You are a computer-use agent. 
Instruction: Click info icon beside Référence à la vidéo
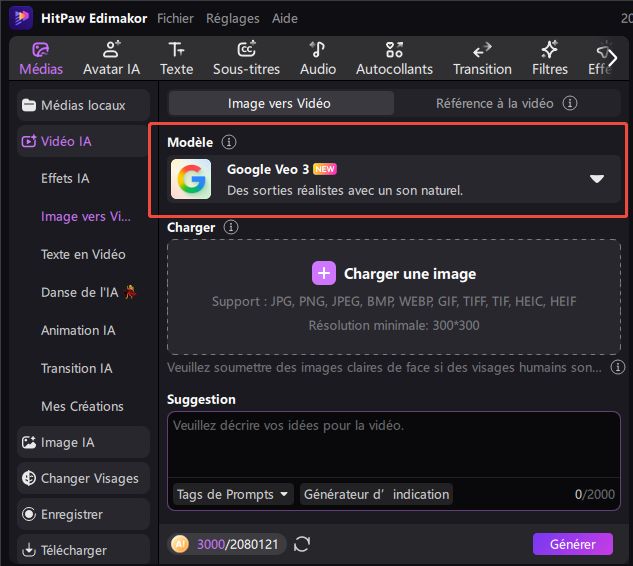(x=570, y=103)
